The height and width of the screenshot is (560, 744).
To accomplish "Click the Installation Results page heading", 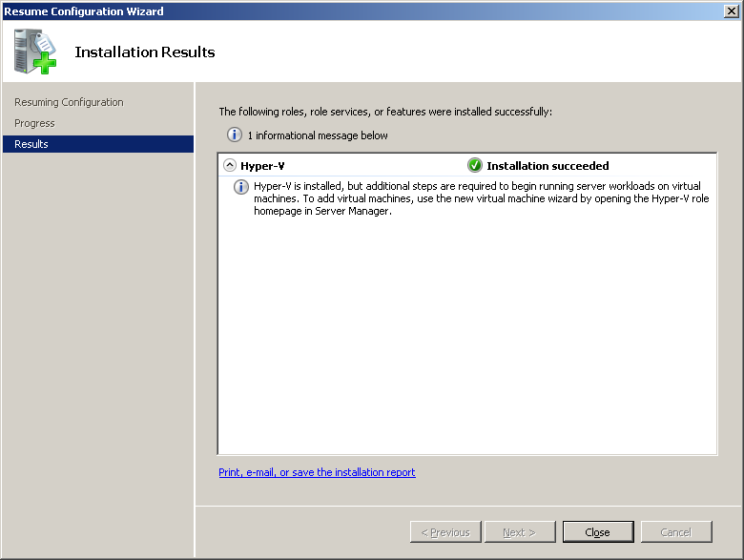I will point(145,52).
